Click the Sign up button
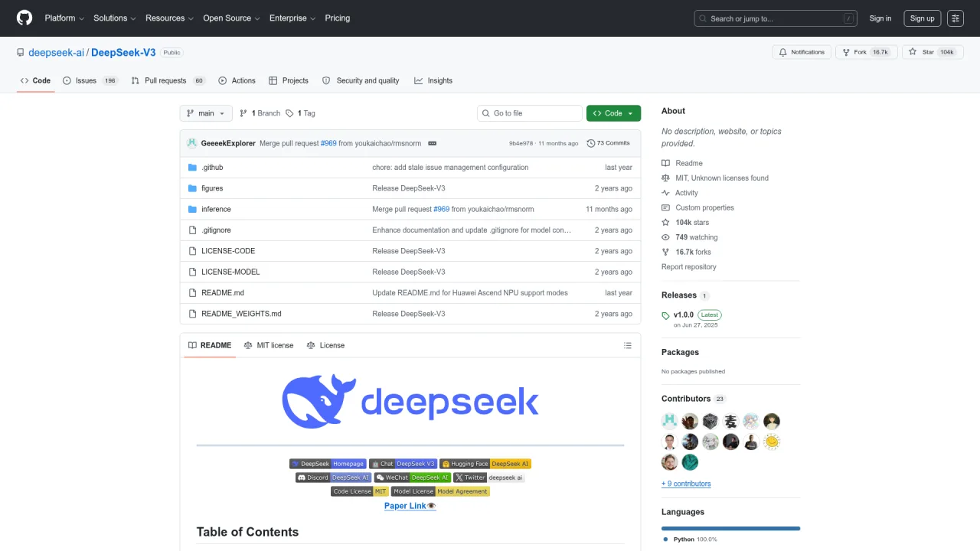The width and height of the screenshot is (980, 551). [x=923, y=18]
